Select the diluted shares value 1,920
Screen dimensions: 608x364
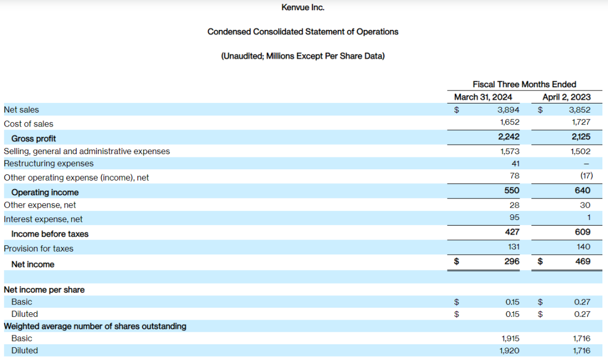coord(510,350)
